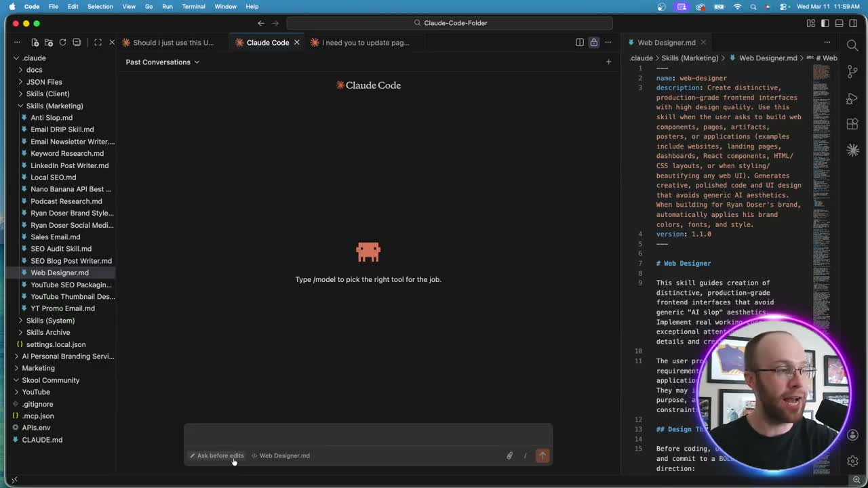Open Extensions view

(x=852, y=124)
